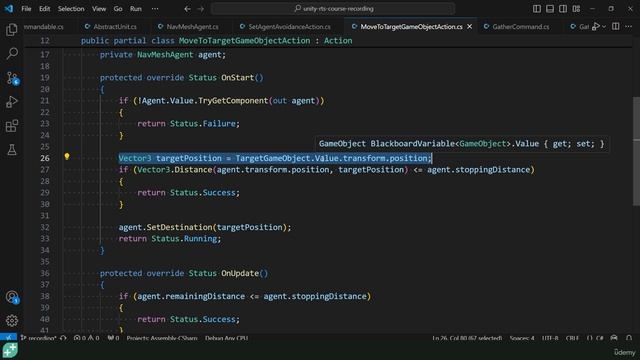The image size is (640, 360).
Task: Click line number 26 in the gutter
Action: pyautogui.click(x=45, y=158)
